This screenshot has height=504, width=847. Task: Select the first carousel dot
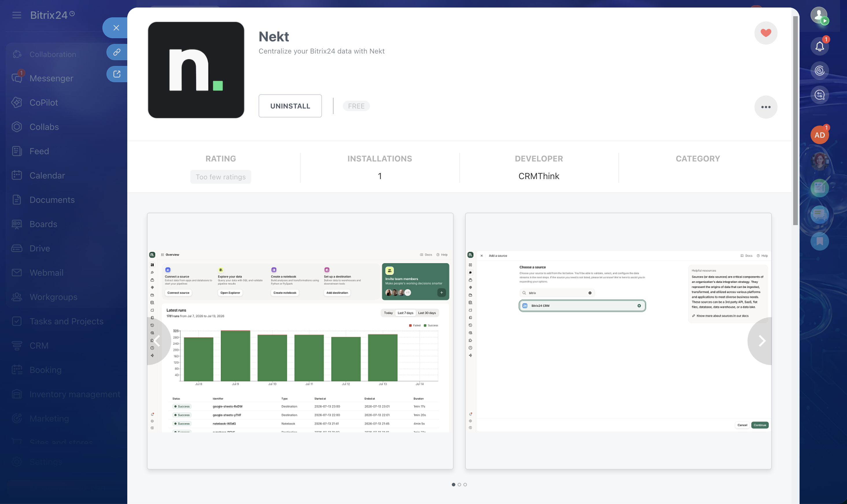pyautogui.click(x=453, y=485)
